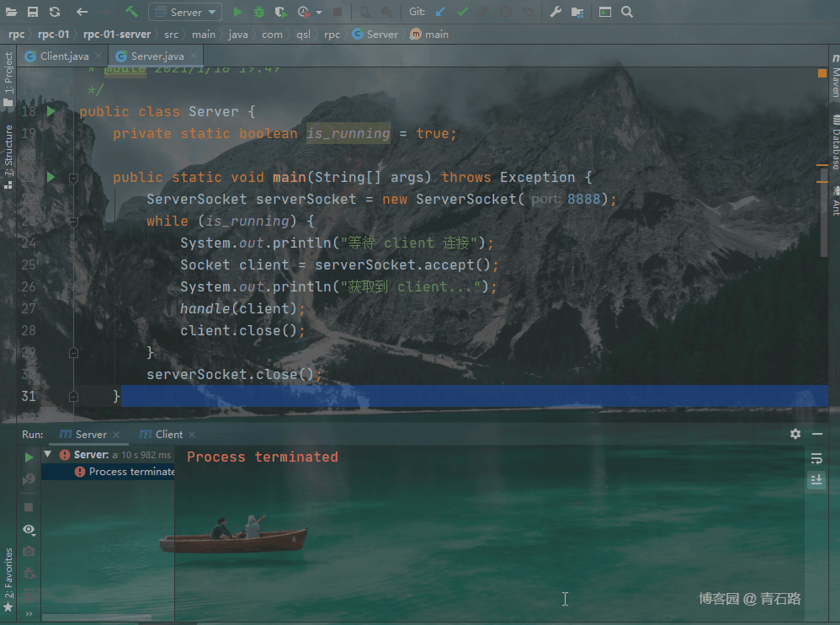
Task: Run with Coverage shield icon
Action: point(281,12)
